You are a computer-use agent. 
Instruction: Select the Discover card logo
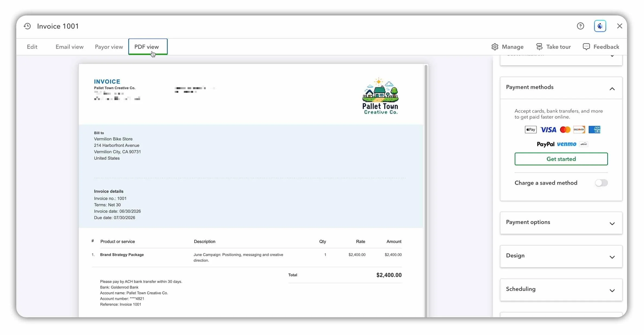(x=579, y=130)
